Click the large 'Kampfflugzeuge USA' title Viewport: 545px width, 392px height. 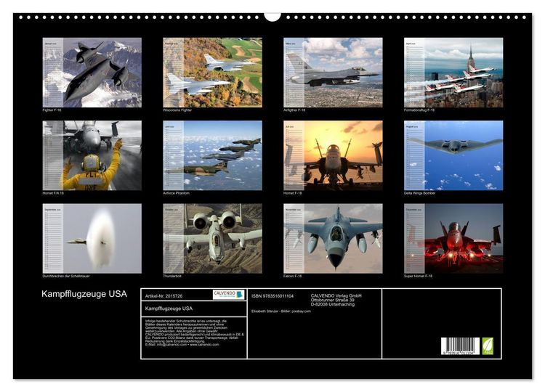(84, 294)
